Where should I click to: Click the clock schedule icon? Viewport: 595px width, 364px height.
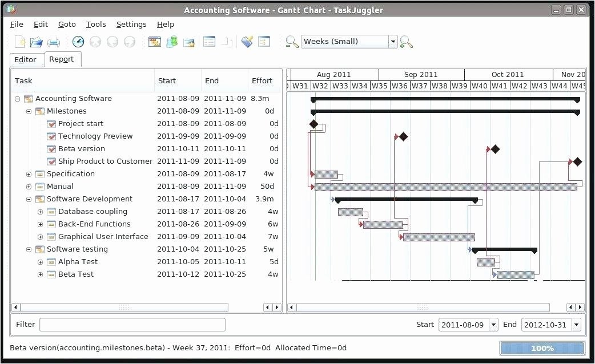[x=78, y=42]
